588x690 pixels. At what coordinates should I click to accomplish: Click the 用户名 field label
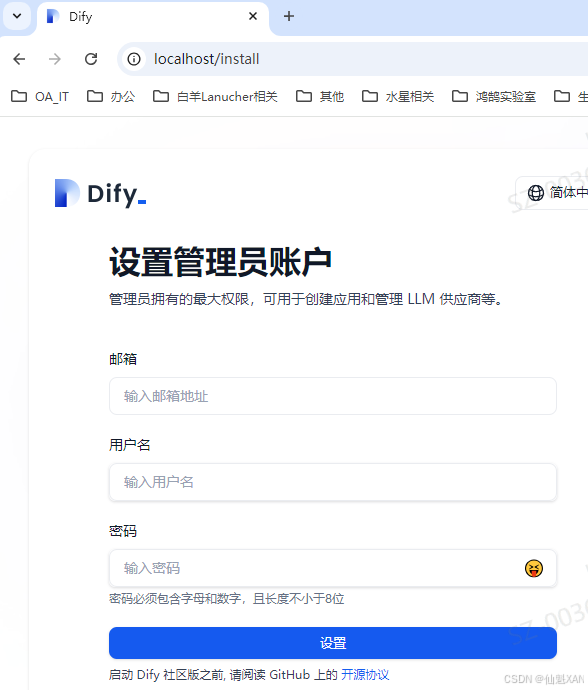pos(130,445)
